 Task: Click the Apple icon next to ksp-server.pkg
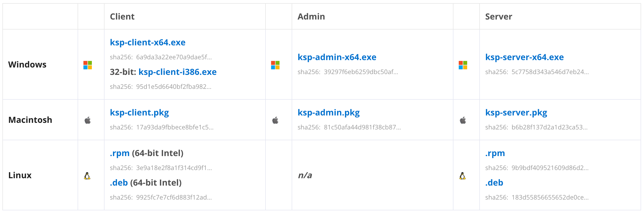463,120
